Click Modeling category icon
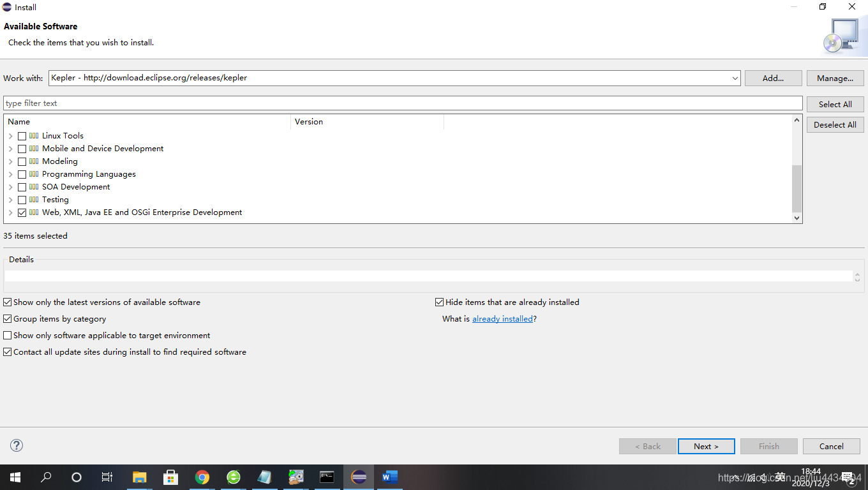Image resolution: width=868 pixels, height=490 pixels. point(34,161)
